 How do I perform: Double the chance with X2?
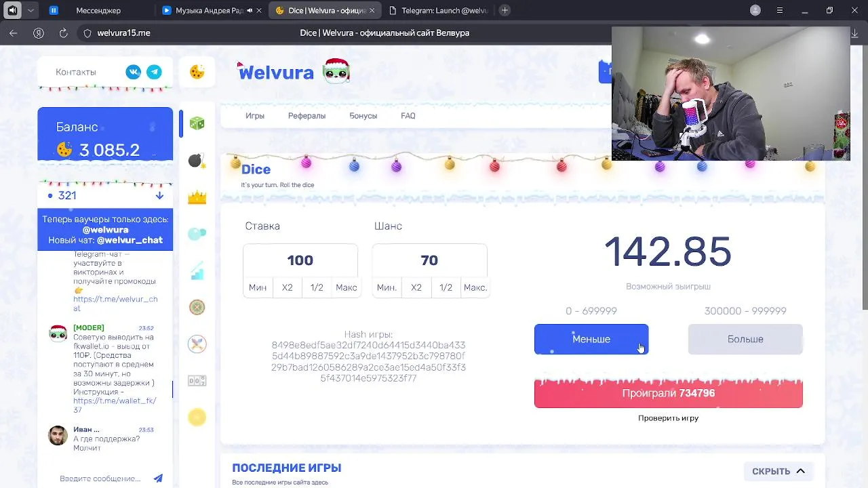point(416,287)
